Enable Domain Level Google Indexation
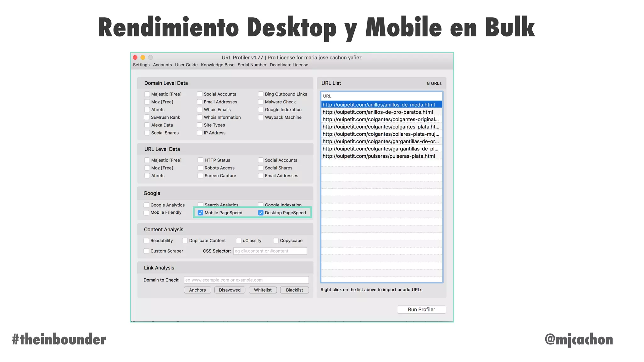Image resolution: width=644 pixels, height=362 pixels. coord(261,109)
